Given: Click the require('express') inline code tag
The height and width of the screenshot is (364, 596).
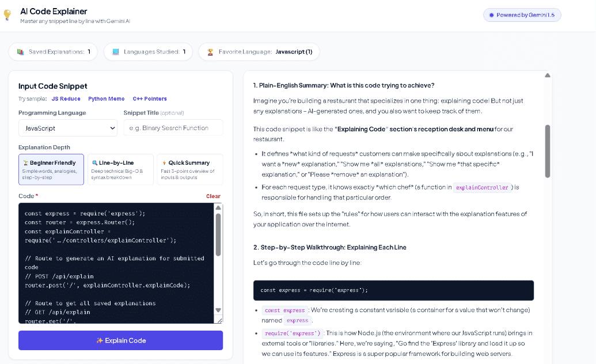Looking at the screenshot, I should [293, 333].
